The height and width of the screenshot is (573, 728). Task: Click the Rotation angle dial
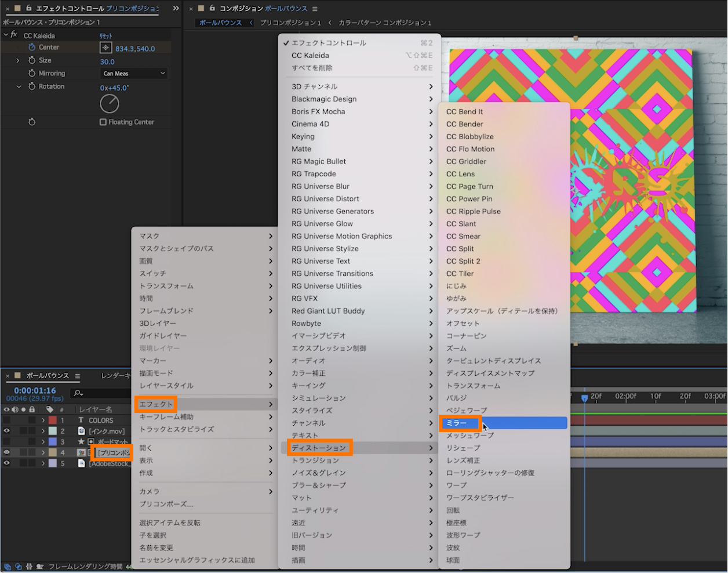coord(110,104)
